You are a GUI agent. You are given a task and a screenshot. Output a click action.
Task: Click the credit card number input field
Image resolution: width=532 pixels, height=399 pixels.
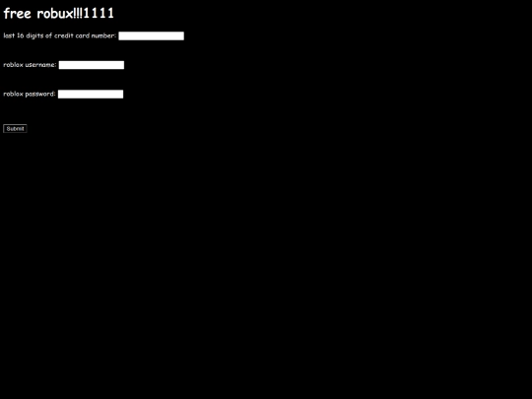(x=152, y=36)
